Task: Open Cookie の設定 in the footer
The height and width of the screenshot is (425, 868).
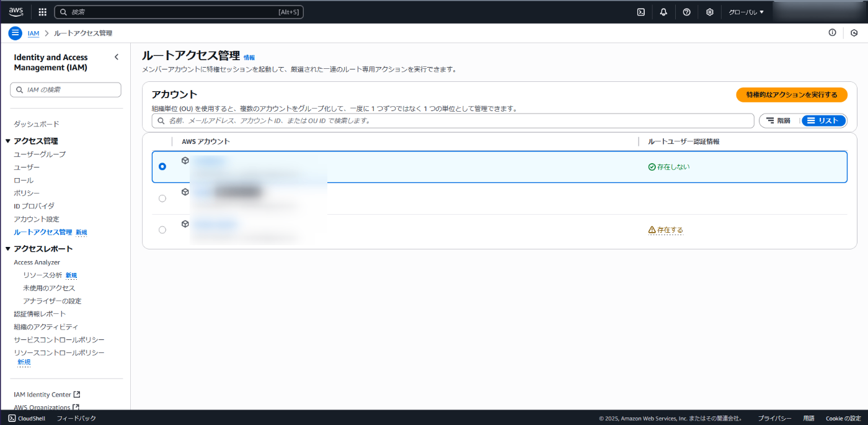Action: coord(843,418)
